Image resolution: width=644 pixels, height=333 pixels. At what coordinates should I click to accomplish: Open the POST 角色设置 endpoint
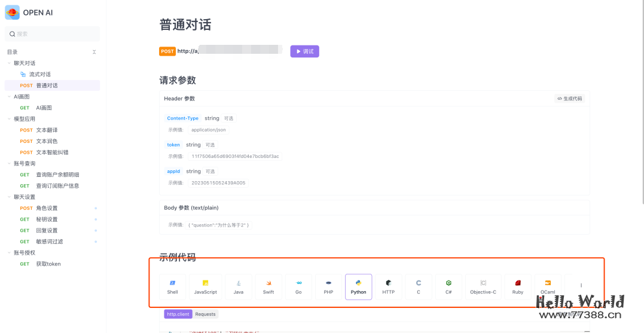pyautogui.click(x=52, y=208)
